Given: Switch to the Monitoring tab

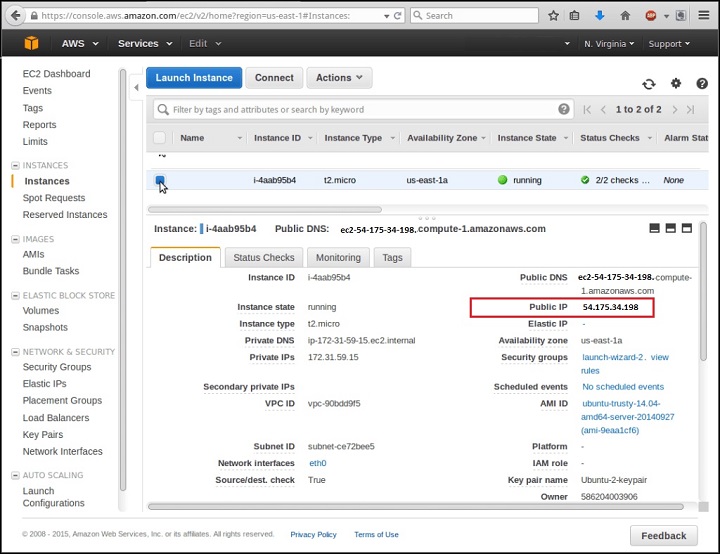Looking at the screenshot, I should (x=338, y=258).
